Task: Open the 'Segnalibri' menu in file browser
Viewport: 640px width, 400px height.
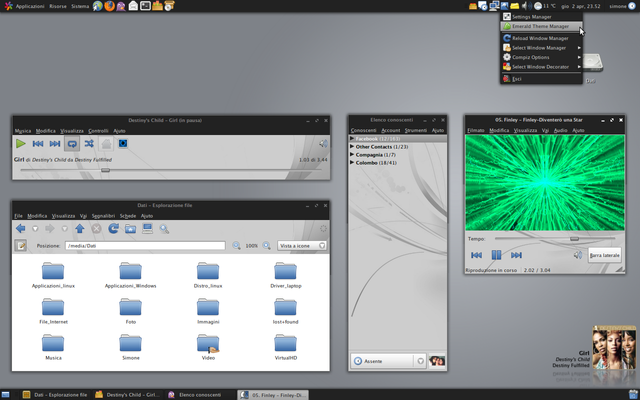Action: click(x=103, y=215)
